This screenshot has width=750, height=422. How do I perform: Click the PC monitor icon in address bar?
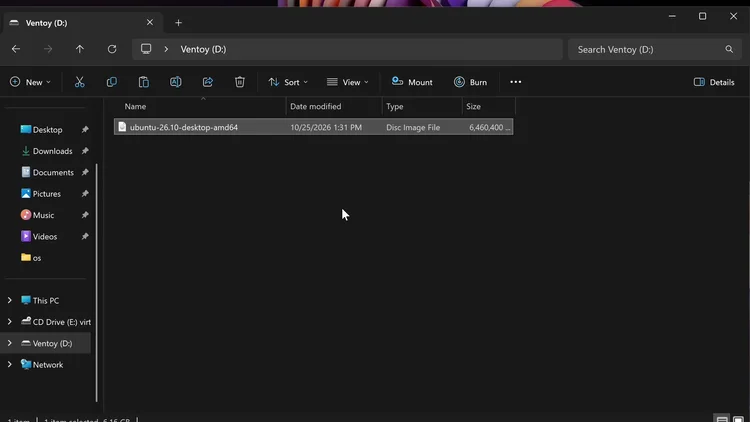[x=146, y=49]
